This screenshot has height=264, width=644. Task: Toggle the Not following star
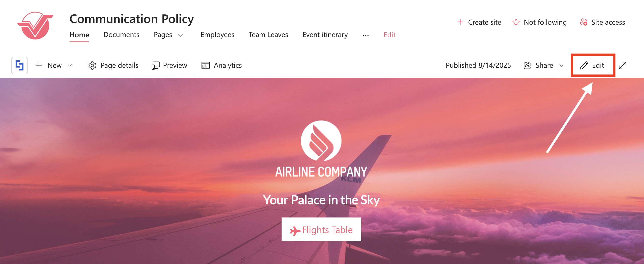click(x=516, y=22)
